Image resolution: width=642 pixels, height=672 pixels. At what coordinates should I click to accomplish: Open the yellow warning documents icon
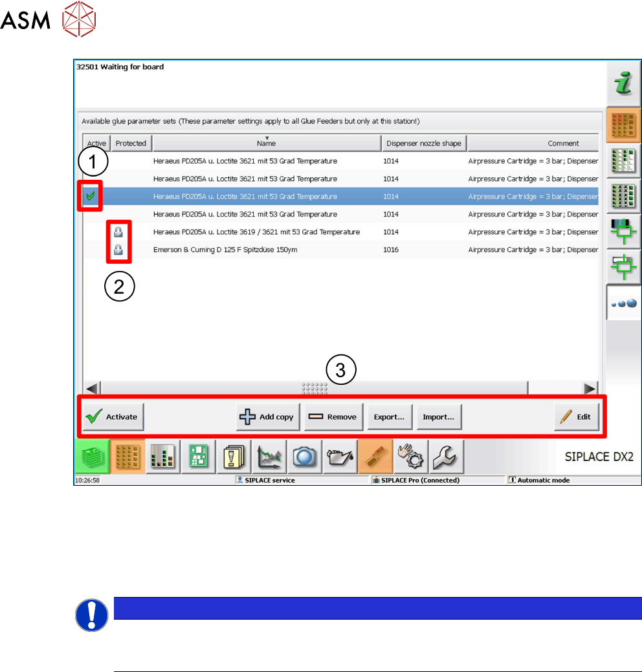point(233,457)
